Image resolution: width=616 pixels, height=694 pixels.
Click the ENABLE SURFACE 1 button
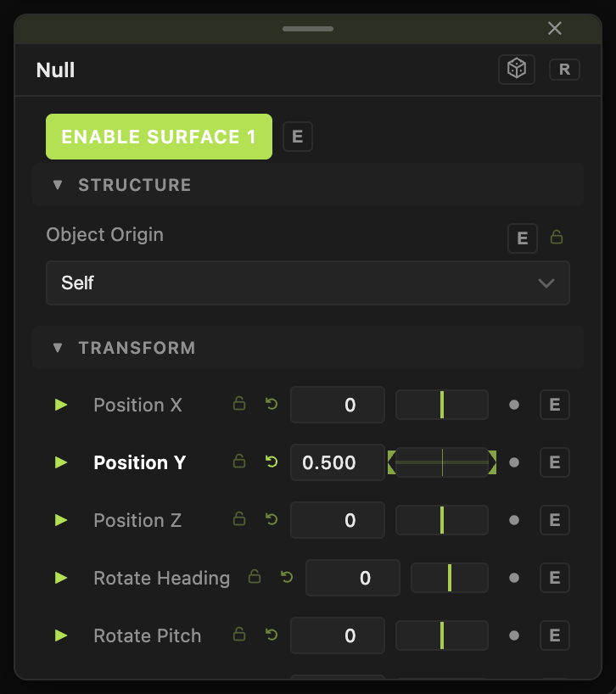tap(159, 137)
